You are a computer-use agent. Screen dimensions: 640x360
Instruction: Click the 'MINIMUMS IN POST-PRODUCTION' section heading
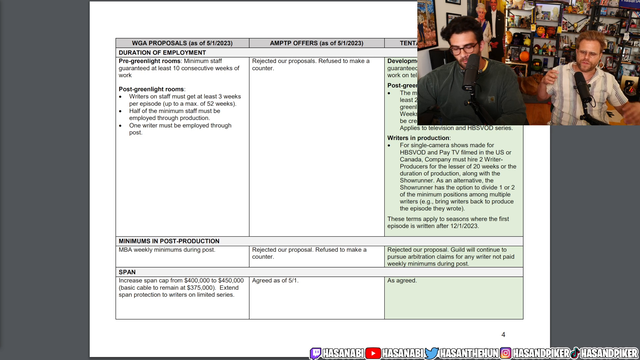(x=169, y=241)
